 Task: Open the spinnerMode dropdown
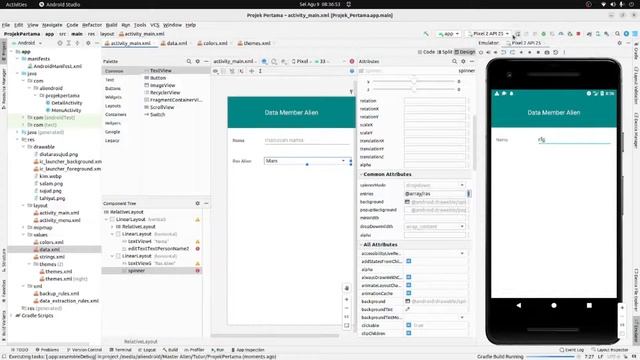(435, 185)
